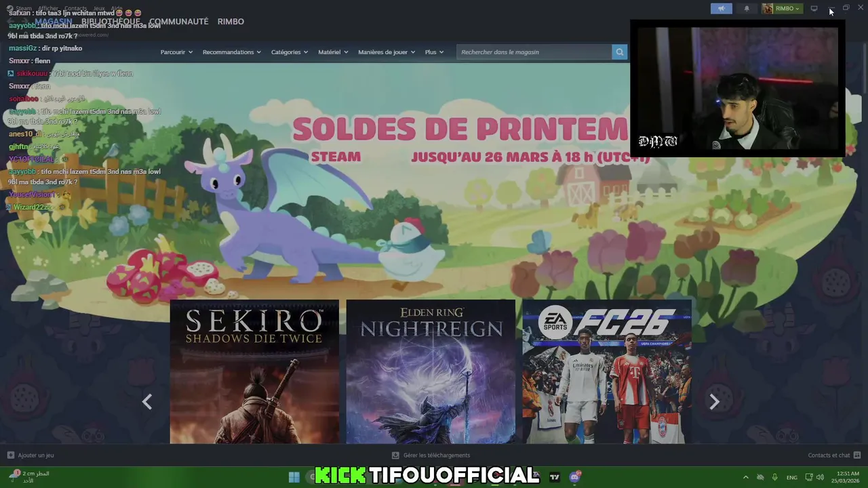Open the Discord taskbar icon
The image size is (868, 488).
575,477
